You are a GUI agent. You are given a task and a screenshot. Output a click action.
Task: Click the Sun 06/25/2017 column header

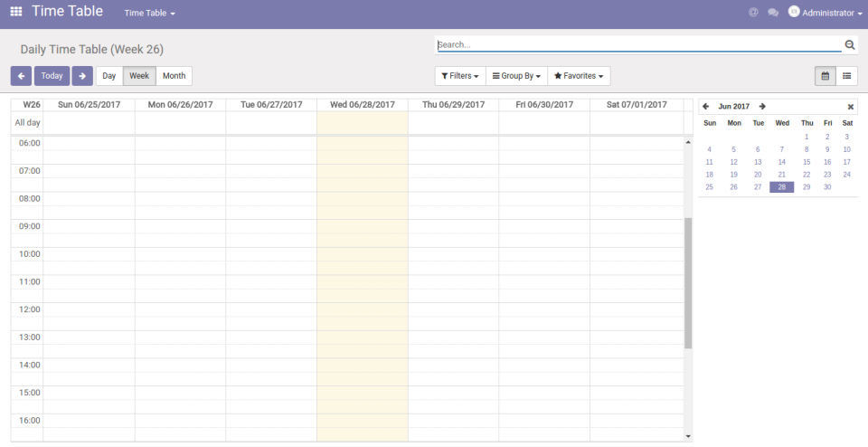90,105
